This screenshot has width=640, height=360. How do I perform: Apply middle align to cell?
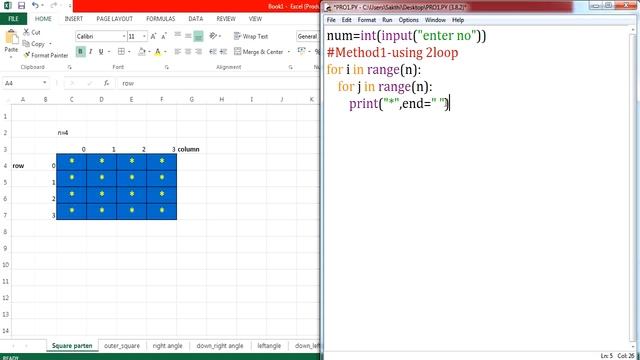coord(188,36)
